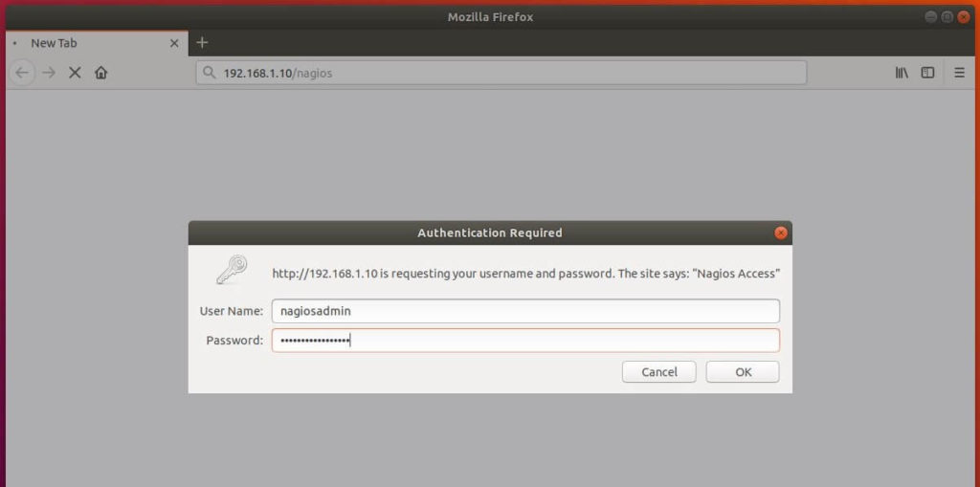Click the Authentication Required title bar
The width and height of the screenshot is (980, 487).
click(490, 232)
